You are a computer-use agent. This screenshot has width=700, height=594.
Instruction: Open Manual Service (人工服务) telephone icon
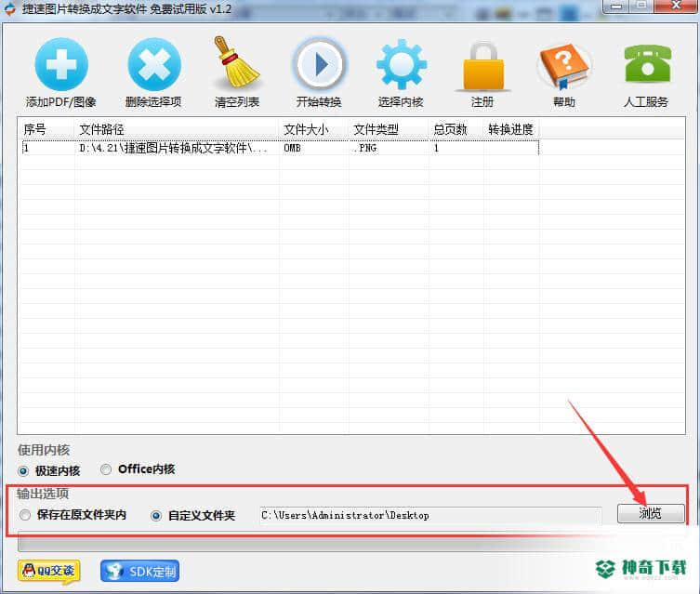click(647, 64)
